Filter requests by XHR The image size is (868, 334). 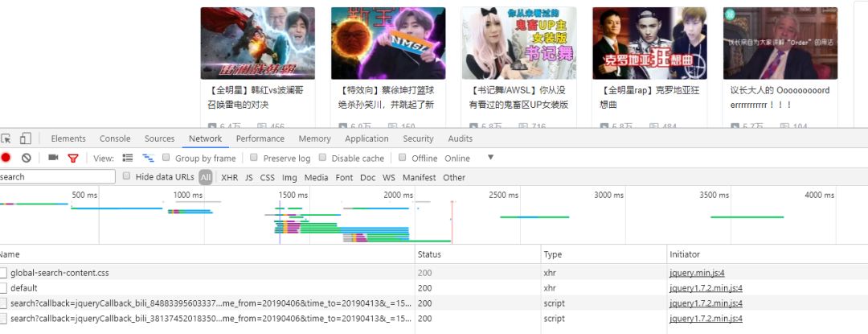tap(229, 177)
